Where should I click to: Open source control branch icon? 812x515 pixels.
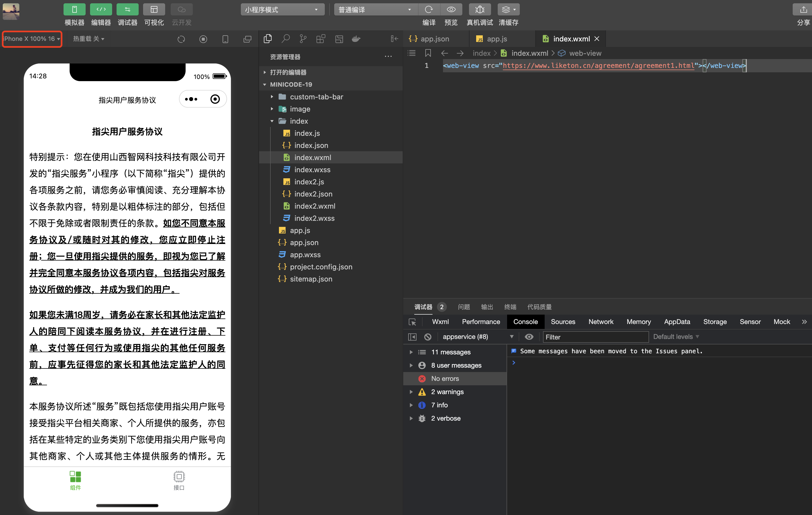[303, 39]
